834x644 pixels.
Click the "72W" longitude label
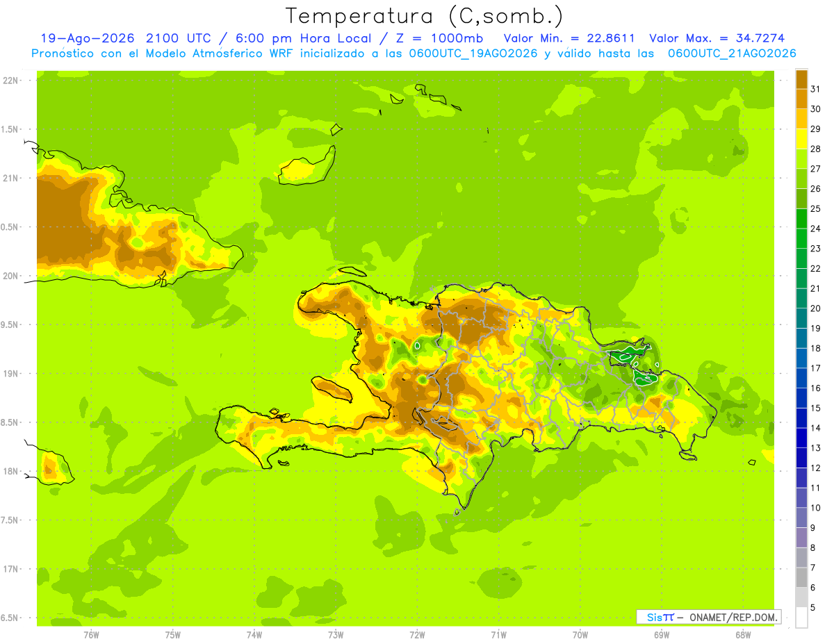click(x=417, y=634)
